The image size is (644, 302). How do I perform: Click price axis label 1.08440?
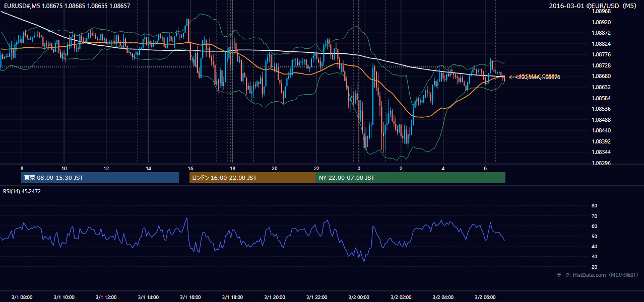pos(601,130)
